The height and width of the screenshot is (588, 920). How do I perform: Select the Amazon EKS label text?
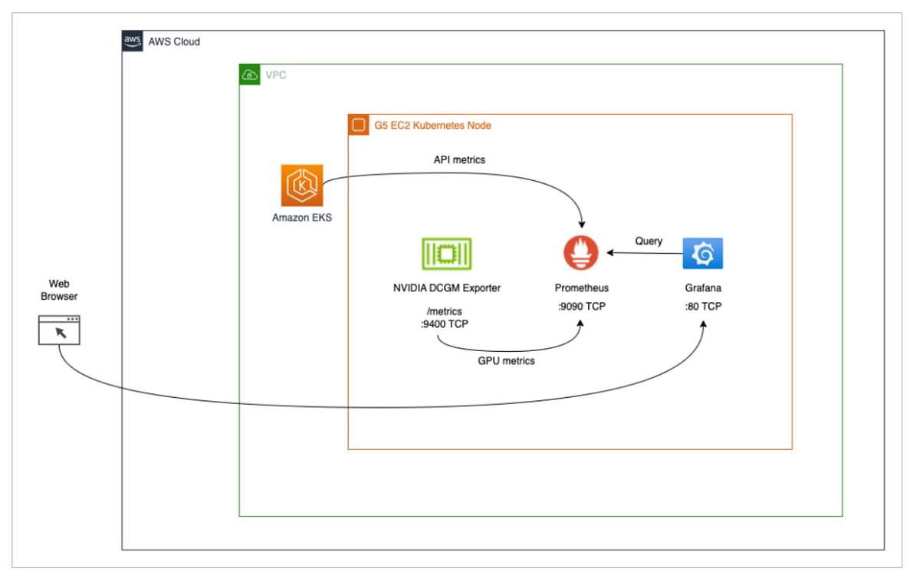point(301,218)
